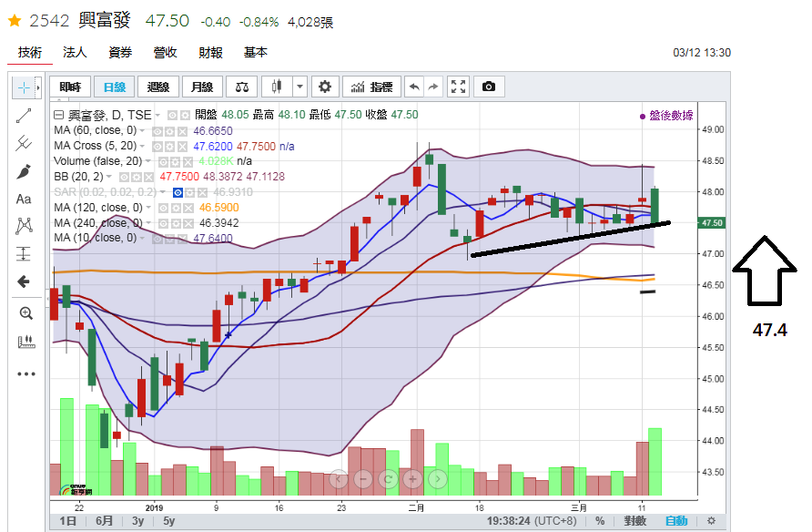This screenshot has width=812, height=532.
Task: Activate the magnifier zoom-in tool
Action: tap(25, 312)
